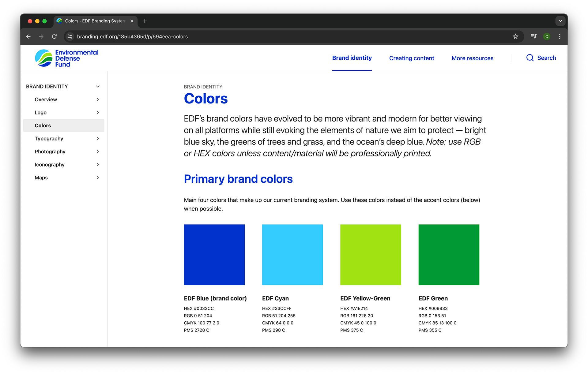Image resolution: width=588 pixels, height=374 pixels.
Task: Open the Creating content nav tab
Action: coord(411,58)
